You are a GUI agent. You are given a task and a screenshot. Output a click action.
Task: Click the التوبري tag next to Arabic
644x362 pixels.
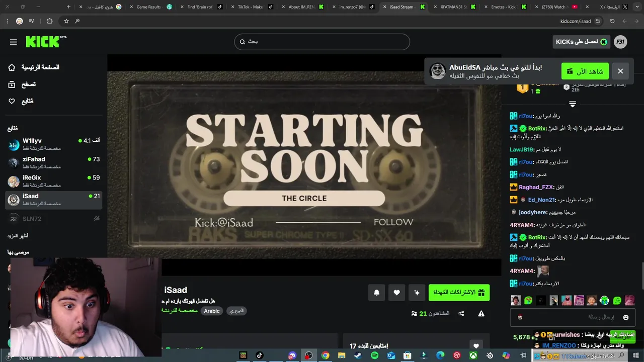[236, 311]
